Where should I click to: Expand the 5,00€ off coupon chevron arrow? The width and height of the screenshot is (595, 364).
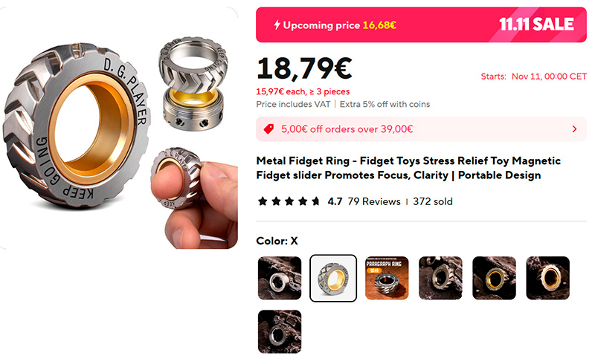574,129
